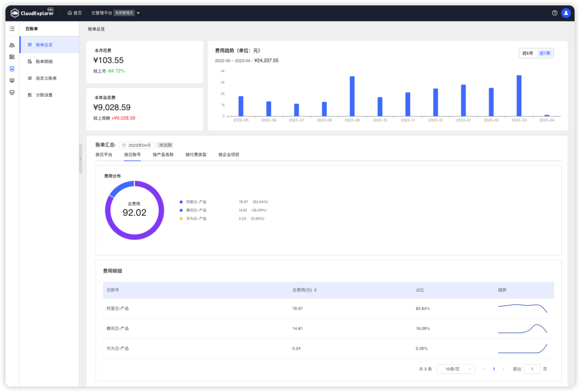580x392 pixels.
Task: Click the collapse menu icon above the sidebar
Action: tap(12, 28)
